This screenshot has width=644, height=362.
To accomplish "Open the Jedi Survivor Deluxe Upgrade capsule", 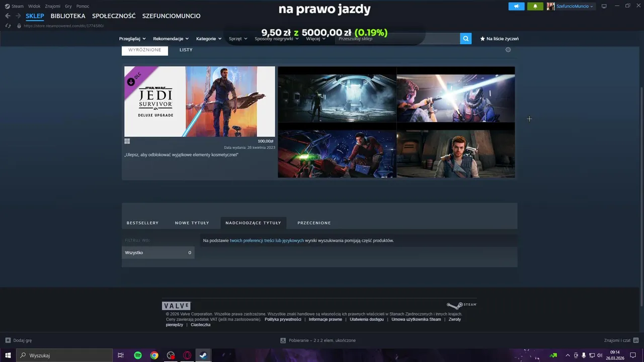I will (200, 102).
